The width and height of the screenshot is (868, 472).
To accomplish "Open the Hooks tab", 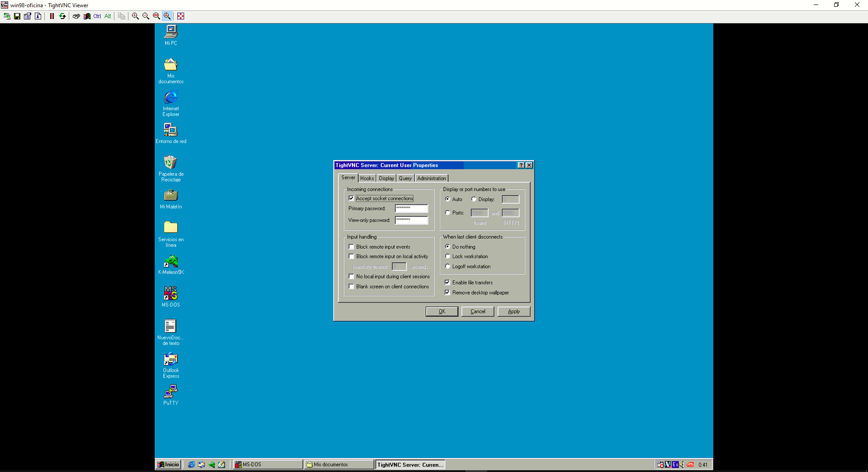I will (x=367, y=178).
